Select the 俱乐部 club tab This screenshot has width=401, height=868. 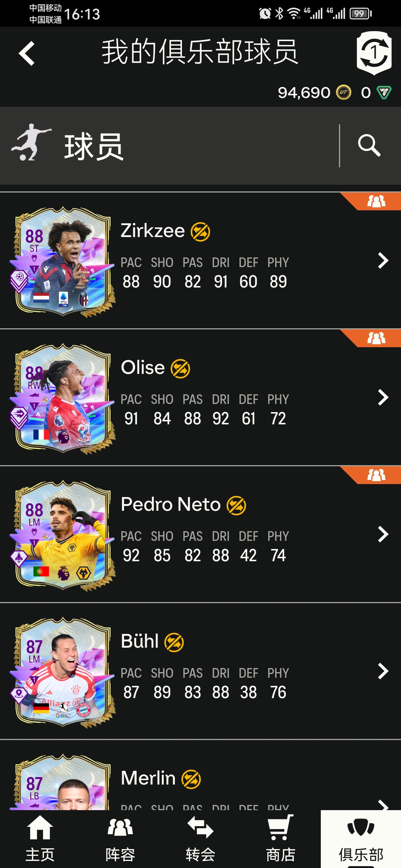(x=361, y=839)
